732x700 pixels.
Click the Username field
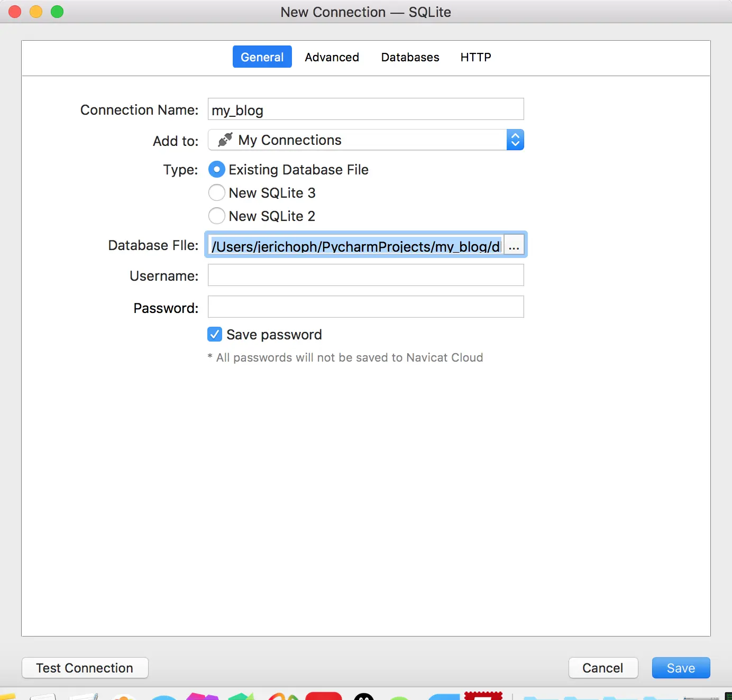pos(366,275)
